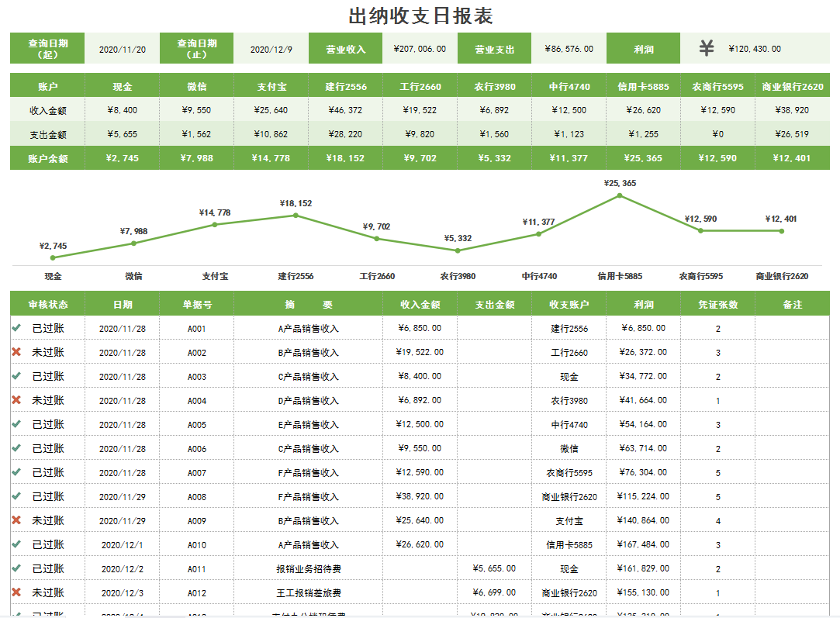Viewport: 840px width, 618px height.
Task: Select the empty 备注 cell in row A001
Action: [x=793, y=328]
